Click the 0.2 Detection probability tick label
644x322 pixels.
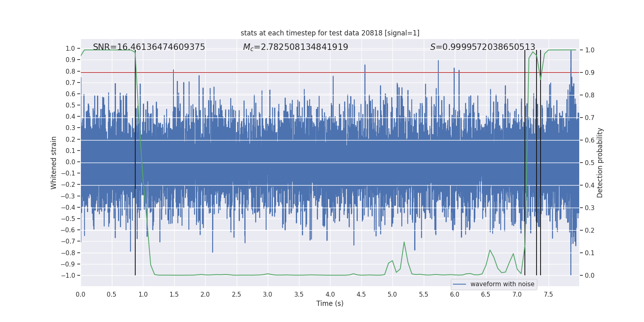coord(590,230)
